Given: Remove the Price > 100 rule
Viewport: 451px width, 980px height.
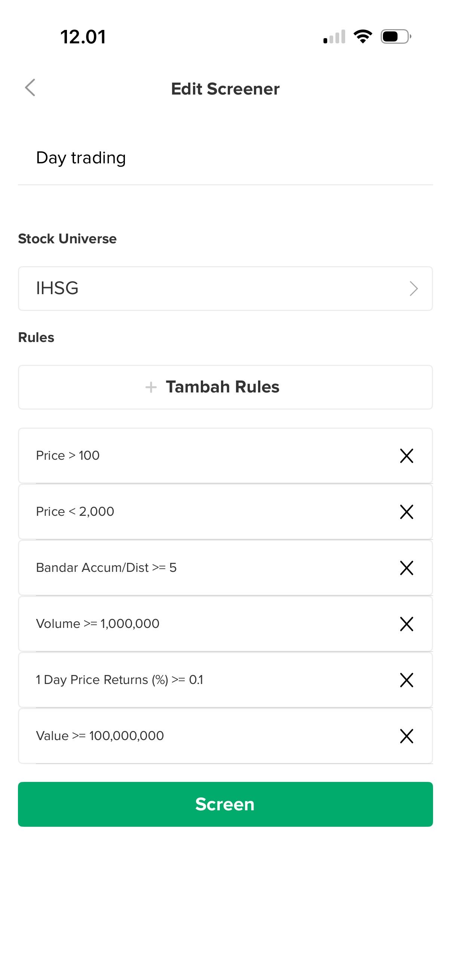Looking at the screenshot, I should coord(406,455).
